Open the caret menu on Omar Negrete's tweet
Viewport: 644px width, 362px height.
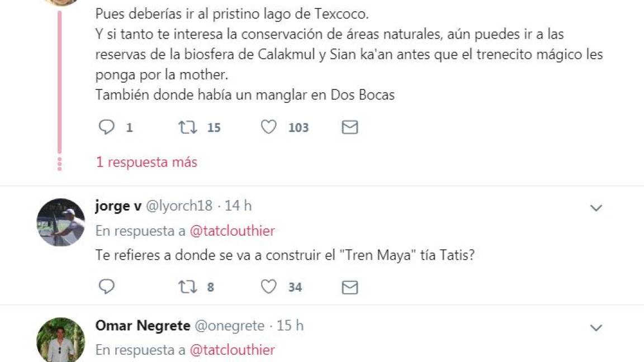click(596, 327)
